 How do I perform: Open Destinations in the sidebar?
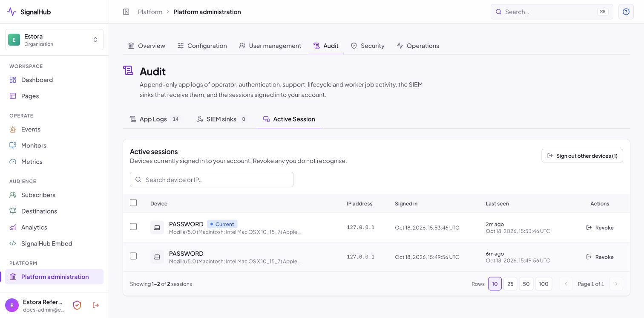click(54, 211)
